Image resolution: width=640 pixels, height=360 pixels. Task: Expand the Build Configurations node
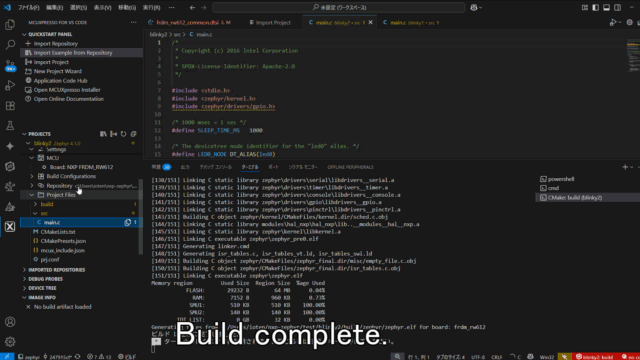(x=32, y=176)
